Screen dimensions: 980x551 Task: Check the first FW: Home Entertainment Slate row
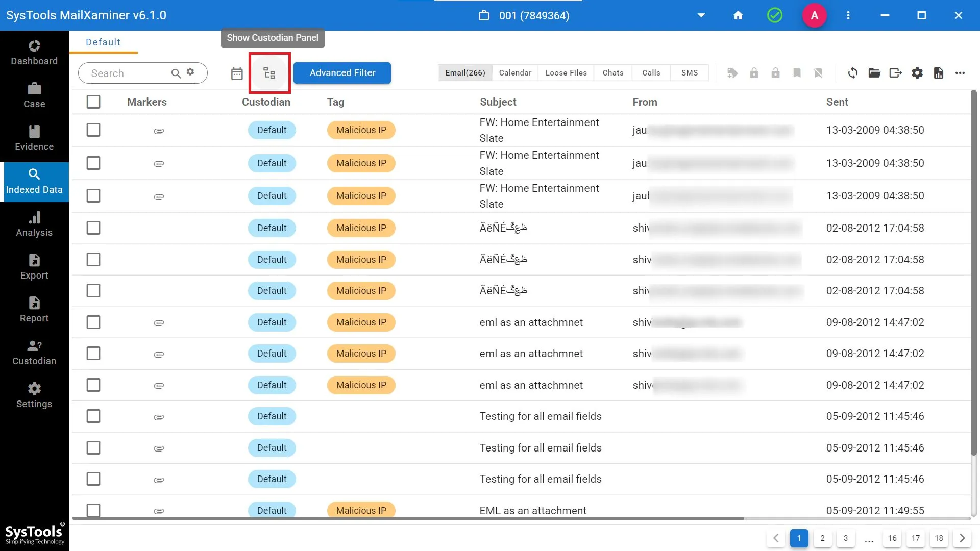(x=93, y=130)
